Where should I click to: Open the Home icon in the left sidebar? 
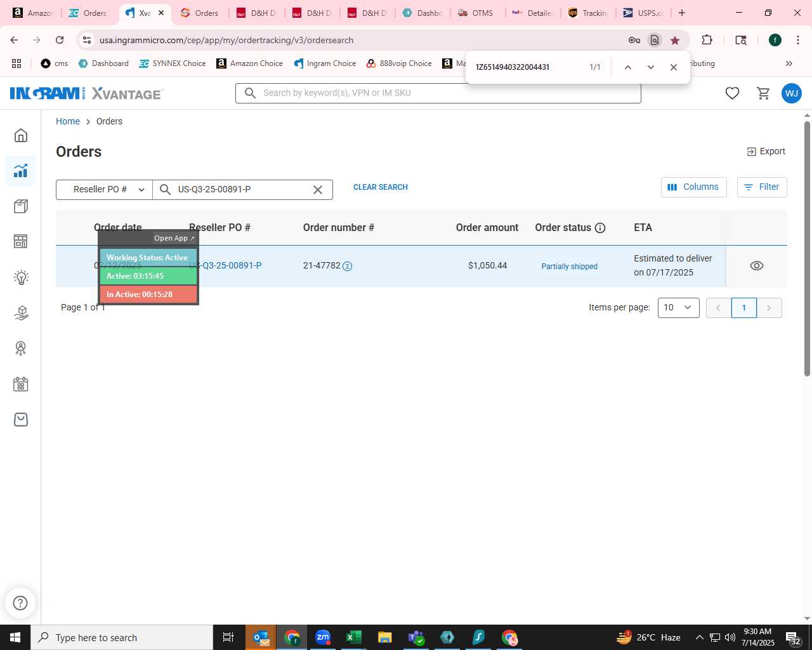21,135
